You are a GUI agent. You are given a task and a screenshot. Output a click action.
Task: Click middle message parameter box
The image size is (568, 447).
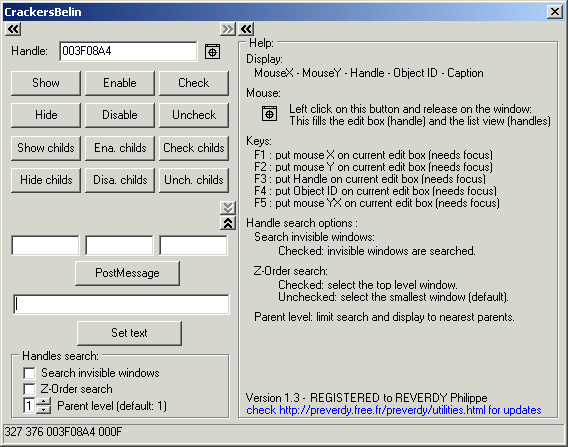coord(119,246)
